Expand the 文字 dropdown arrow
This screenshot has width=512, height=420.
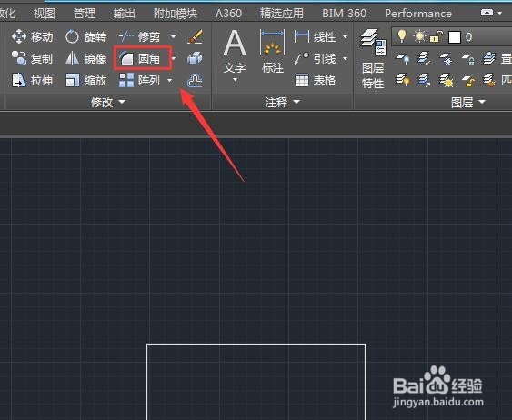(235, 80)
